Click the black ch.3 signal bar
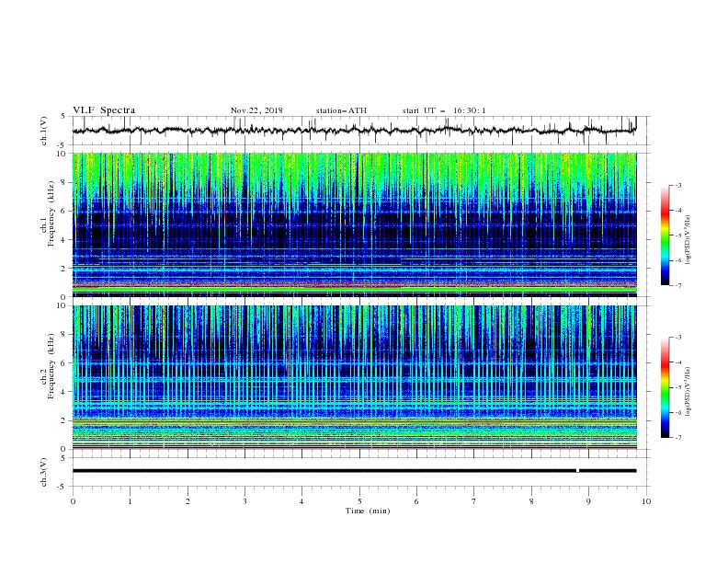 (x=354, y=471)
